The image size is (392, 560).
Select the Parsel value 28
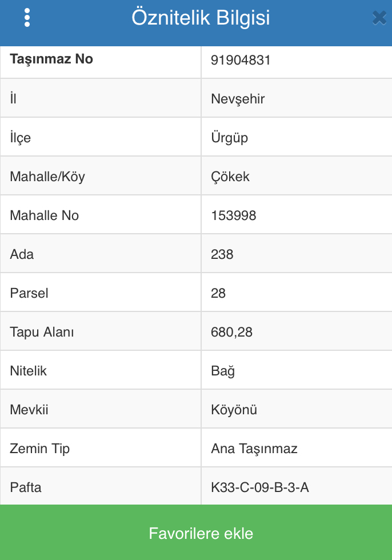(x=218, y=293)
